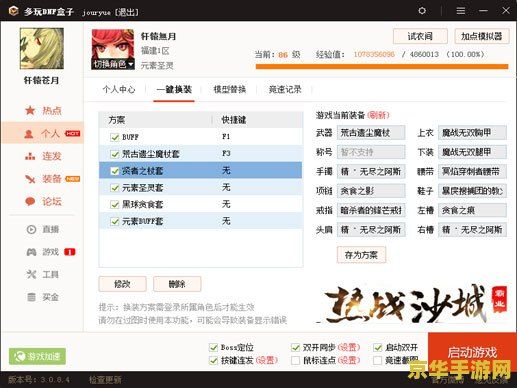Toggle the Boss定位 checkbox

[213, 348]
